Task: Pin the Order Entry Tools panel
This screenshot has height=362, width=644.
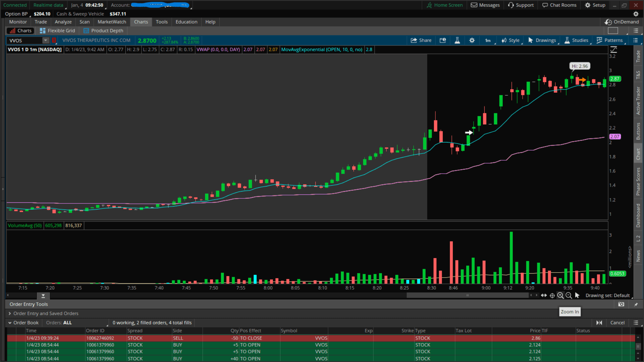Action: [x=636, y=304]
